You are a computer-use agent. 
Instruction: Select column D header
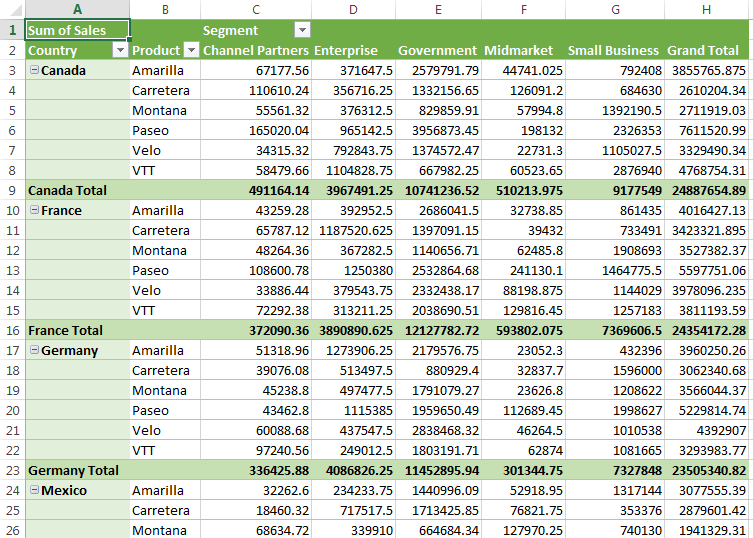(x=353, y=10)
